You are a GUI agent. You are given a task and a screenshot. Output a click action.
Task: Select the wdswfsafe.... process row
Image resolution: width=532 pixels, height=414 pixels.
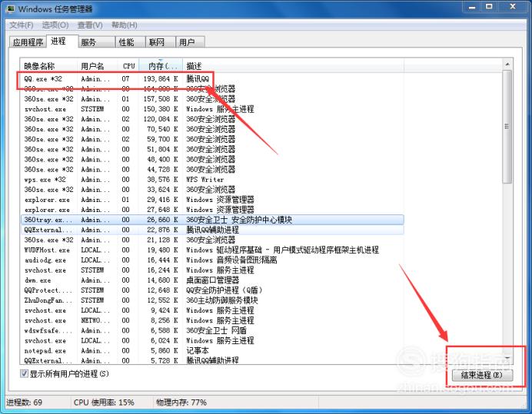[x=212, y=330]
